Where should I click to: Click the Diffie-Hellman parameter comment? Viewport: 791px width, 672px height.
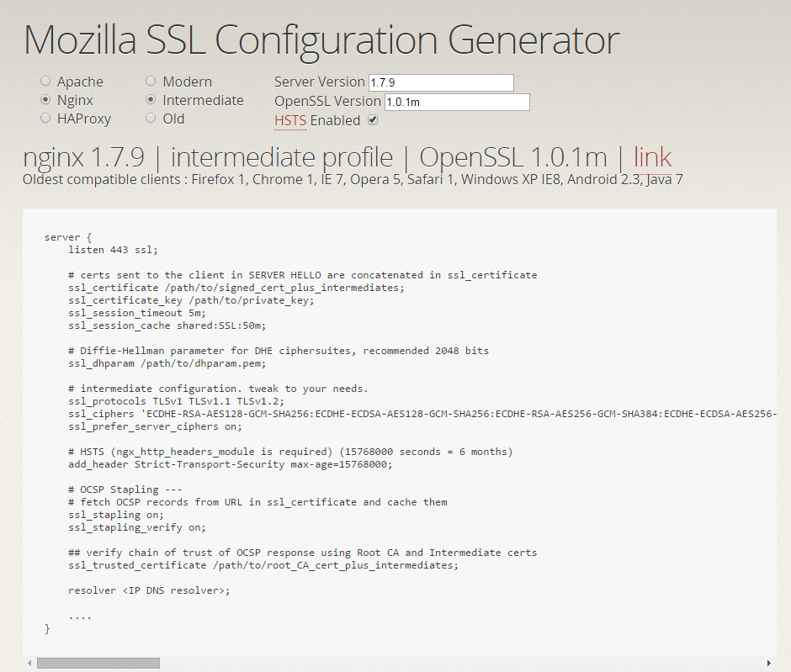(279, 351)
